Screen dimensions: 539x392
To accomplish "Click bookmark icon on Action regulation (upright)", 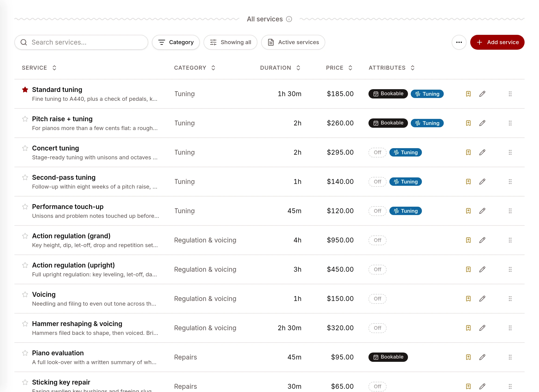I will [468, 269].
